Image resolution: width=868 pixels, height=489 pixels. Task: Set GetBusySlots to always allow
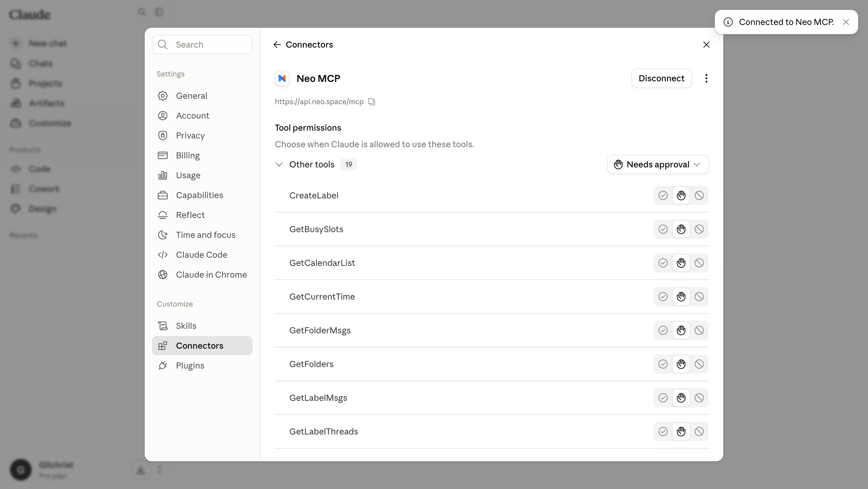663,229
